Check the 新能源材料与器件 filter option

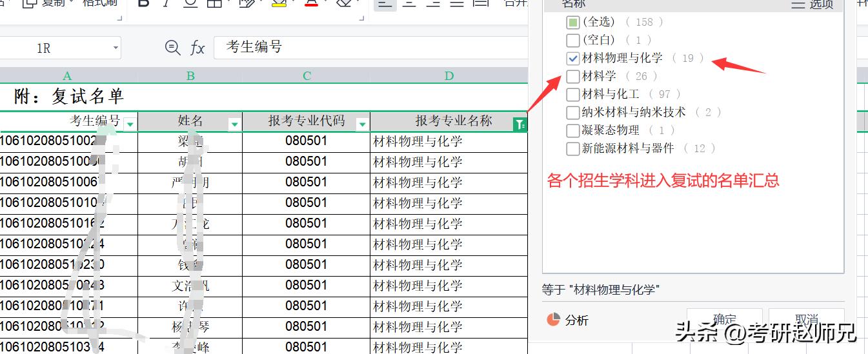(572, 149)
